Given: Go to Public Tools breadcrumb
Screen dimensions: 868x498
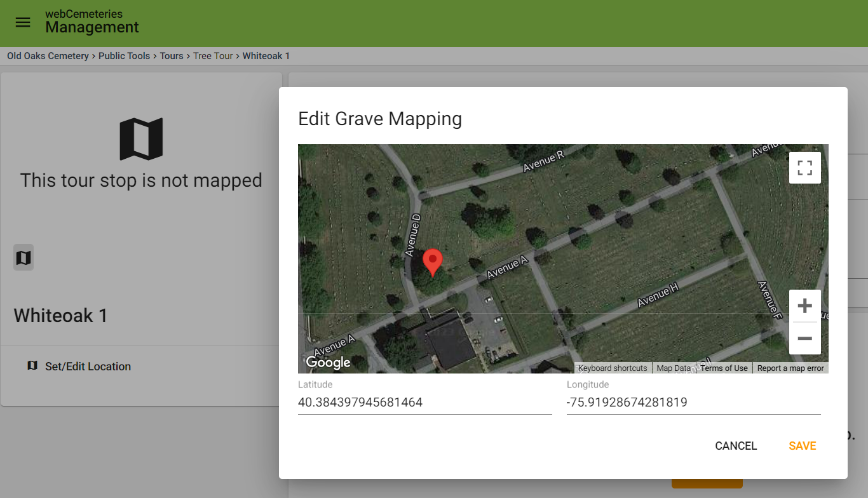Looking at the screenshot, I should [x=125, y=56].
